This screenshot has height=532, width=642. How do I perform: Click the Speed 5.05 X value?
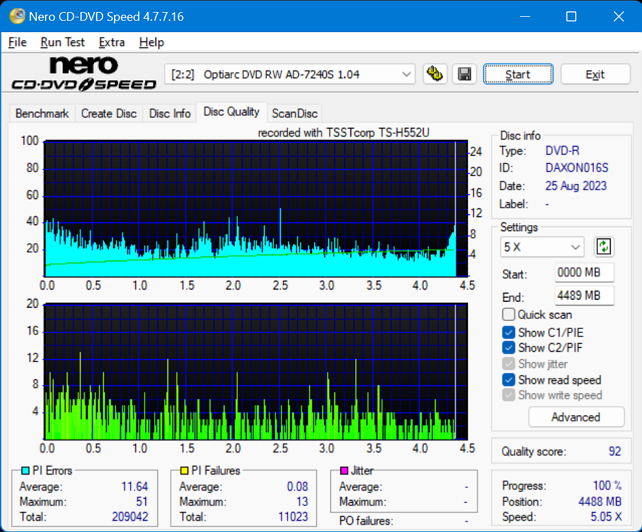click(x=606, y=517)
